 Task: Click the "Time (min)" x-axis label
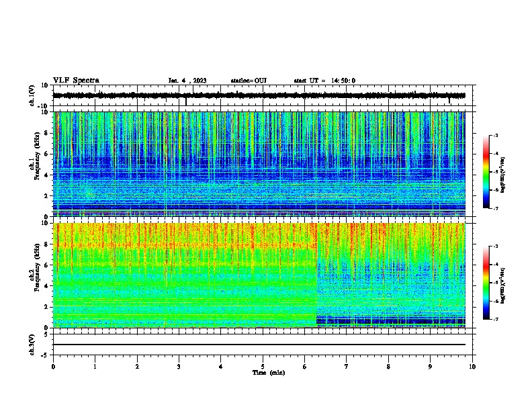(269, 373)
